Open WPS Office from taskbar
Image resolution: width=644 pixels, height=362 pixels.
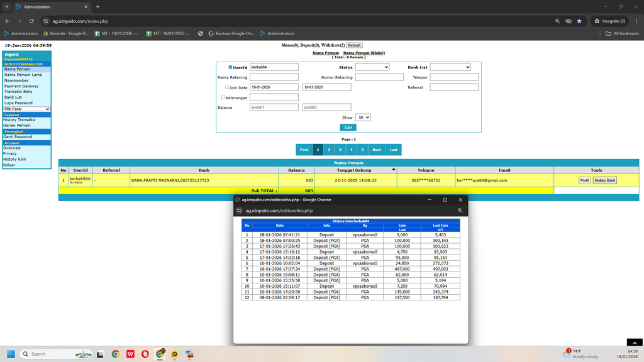pos(131,354)
